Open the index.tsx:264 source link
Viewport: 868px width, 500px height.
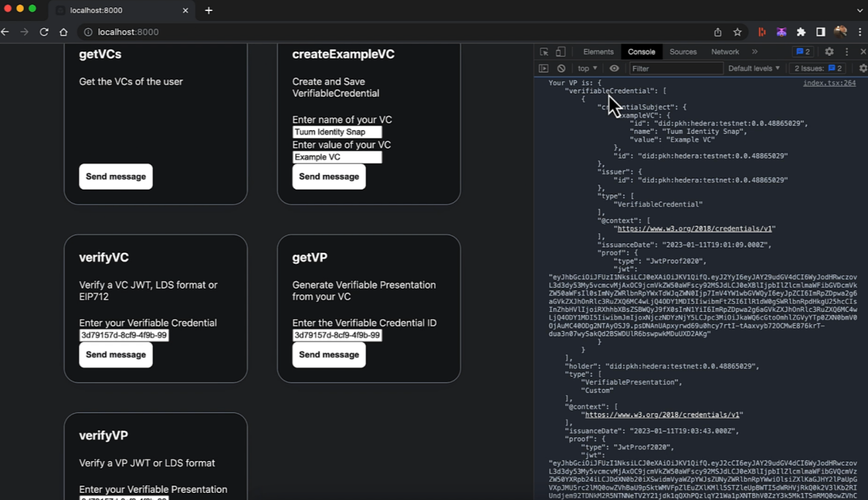(x=829, y=83)
